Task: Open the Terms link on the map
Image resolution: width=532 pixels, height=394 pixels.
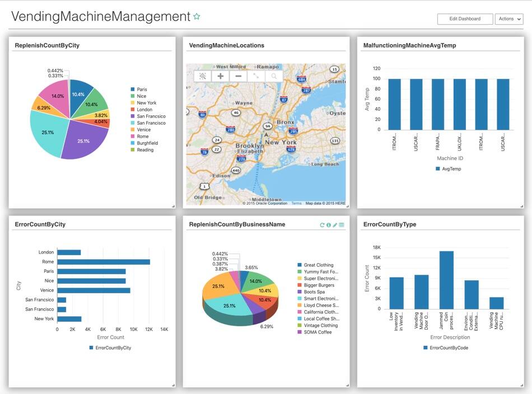Action: point(296,204)
